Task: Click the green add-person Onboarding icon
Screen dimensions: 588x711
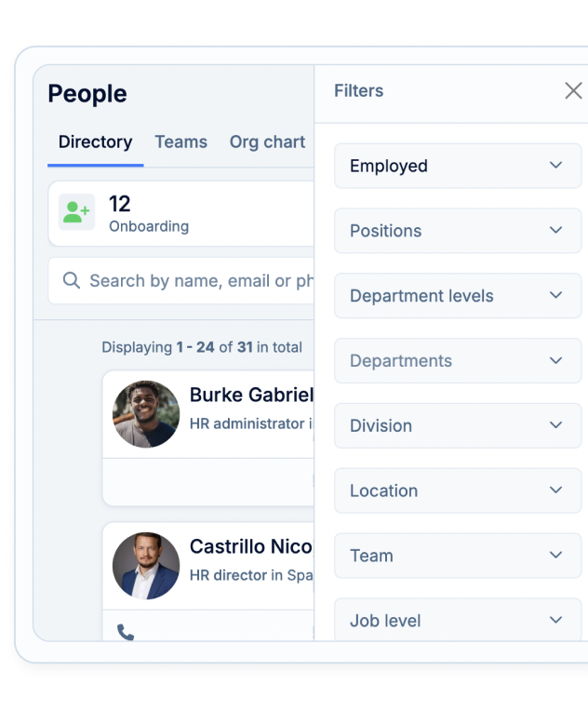Action: click(76, 212)
